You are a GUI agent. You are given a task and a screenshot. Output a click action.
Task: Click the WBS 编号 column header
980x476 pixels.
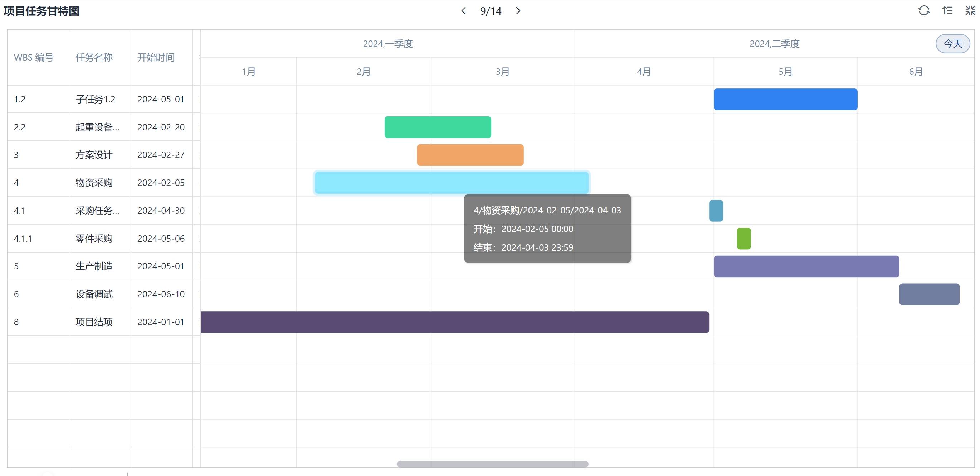(x=34, y=58)
